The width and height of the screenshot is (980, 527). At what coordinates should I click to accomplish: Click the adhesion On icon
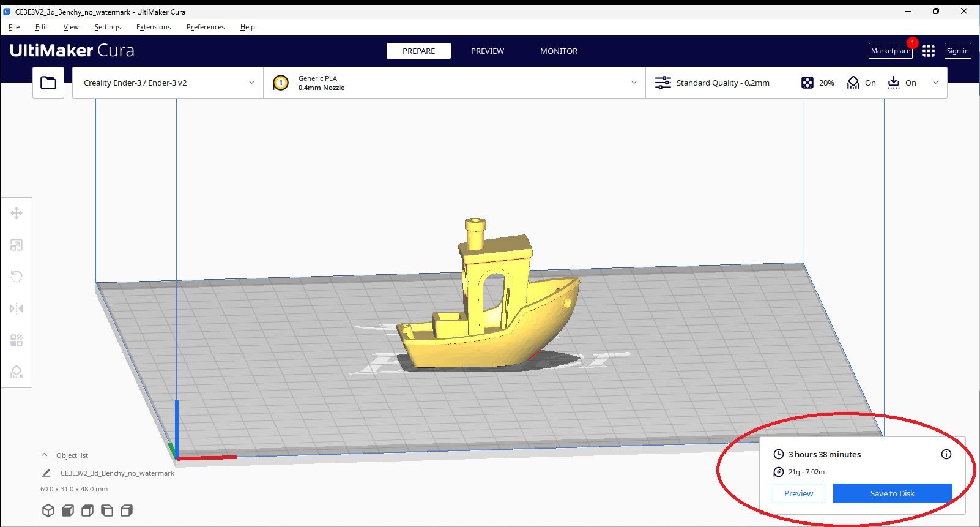click(x=894, y=83)
